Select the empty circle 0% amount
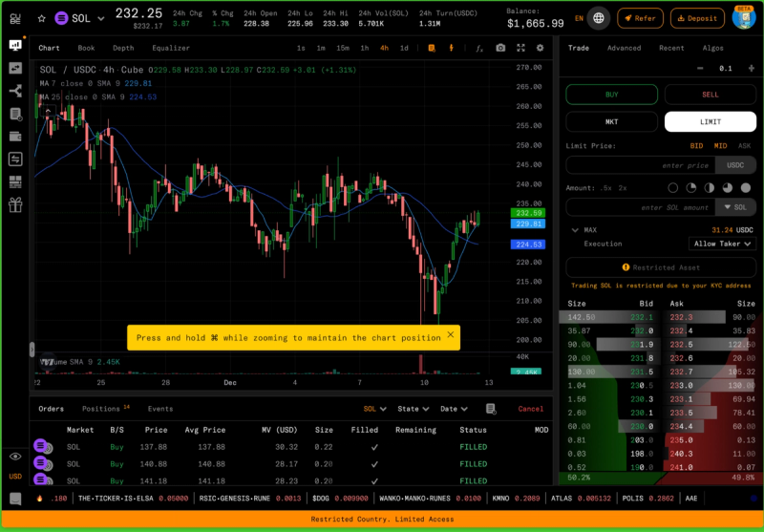This screenshot has width=764, height=532. pos(673,187)
